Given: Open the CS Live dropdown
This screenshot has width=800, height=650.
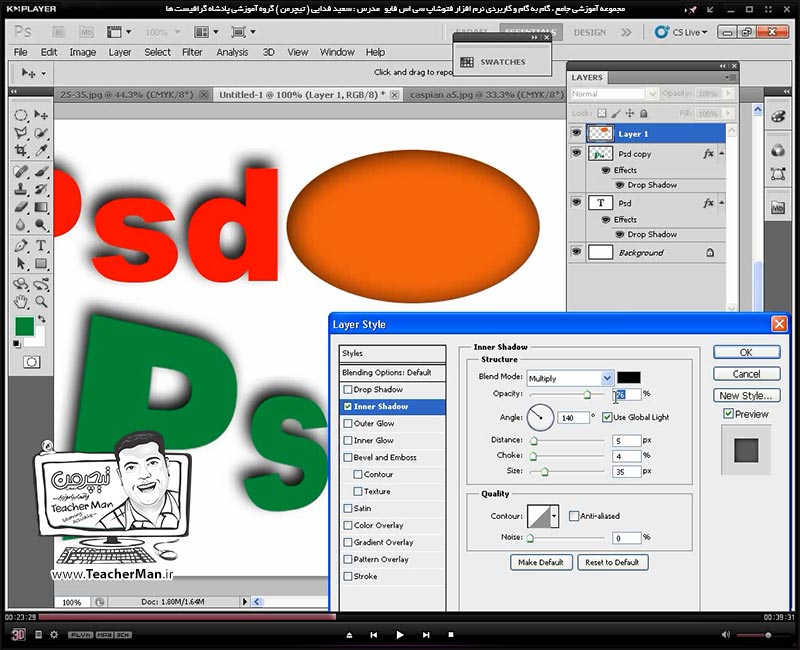Looking at the screenshot, I should click(x=683, y=32).
